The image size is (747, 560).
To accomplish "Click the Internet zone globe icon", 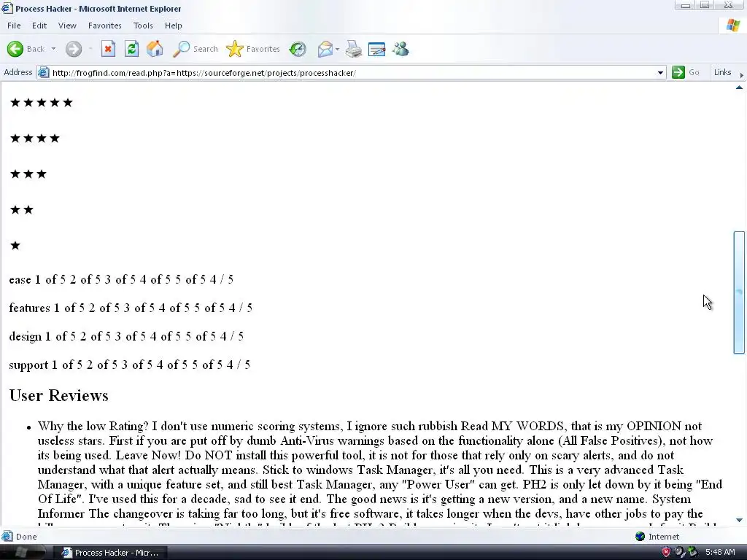I will [640, 537].
